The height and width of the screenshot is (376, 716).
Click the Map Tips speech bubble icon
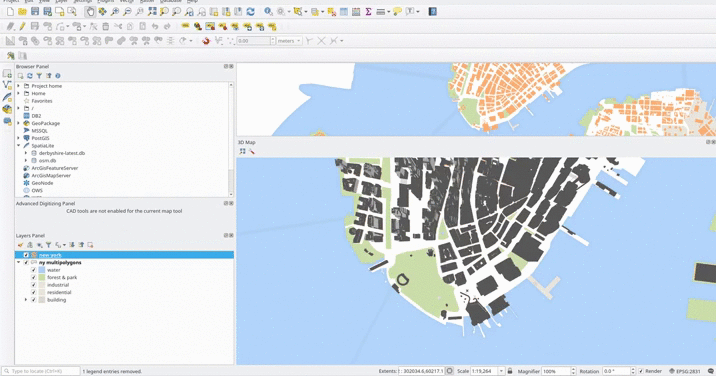(397, 11)
